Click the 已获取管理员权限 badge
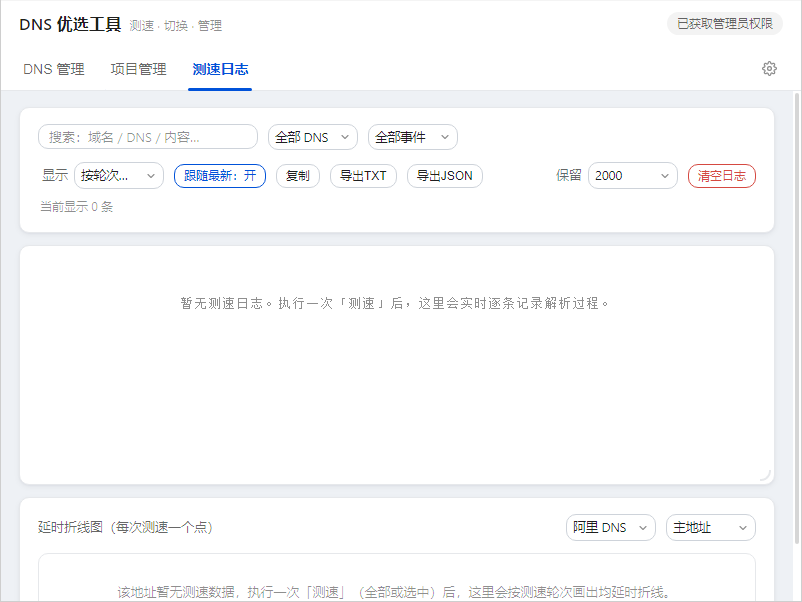The height and width of the screenshot is (602, 802). (x=725, y=24)
